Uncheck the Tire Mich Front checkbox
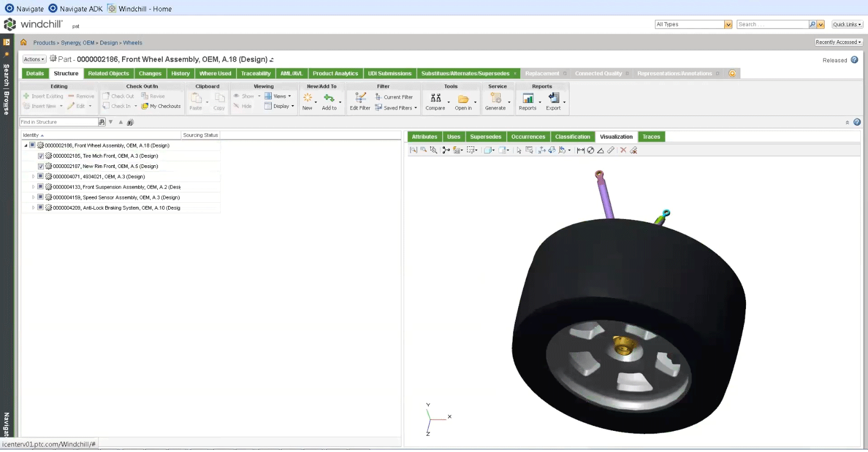The height and width of the screenshot is (452, 868). tap(41, 156)
